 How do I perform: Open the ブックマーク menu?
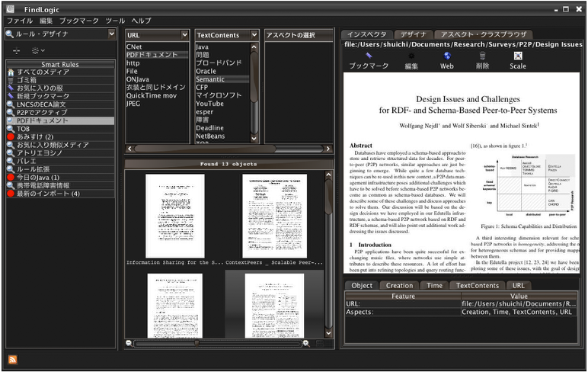78,21
